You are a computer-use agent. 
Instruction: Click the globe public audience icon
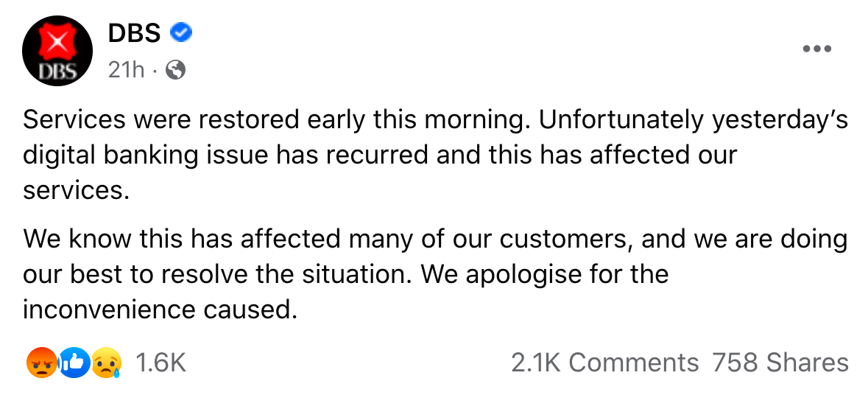[176, 70]
